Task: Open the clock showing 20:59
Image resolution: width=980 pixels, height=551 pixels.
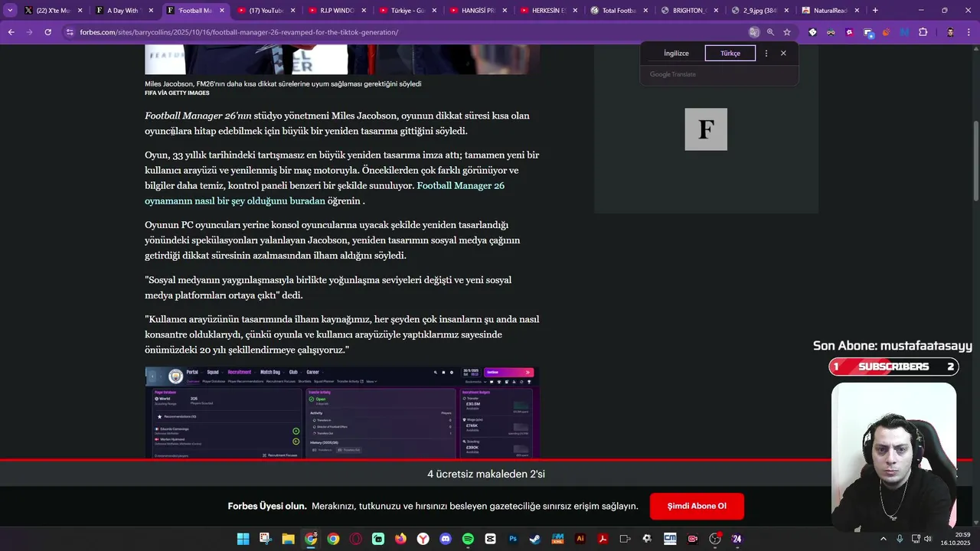Action: [955, 539]
